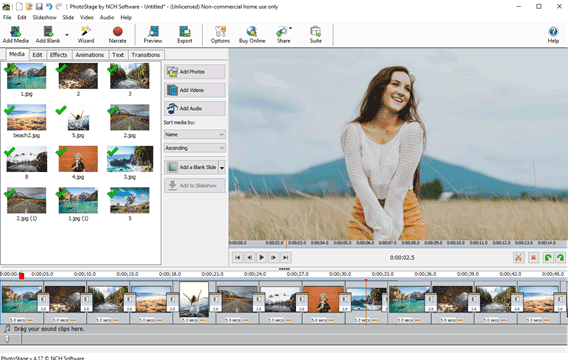568x360 pixels.
Task: Expand Add a Blank Slide dropdown arrow
Action: click(222, 167)
